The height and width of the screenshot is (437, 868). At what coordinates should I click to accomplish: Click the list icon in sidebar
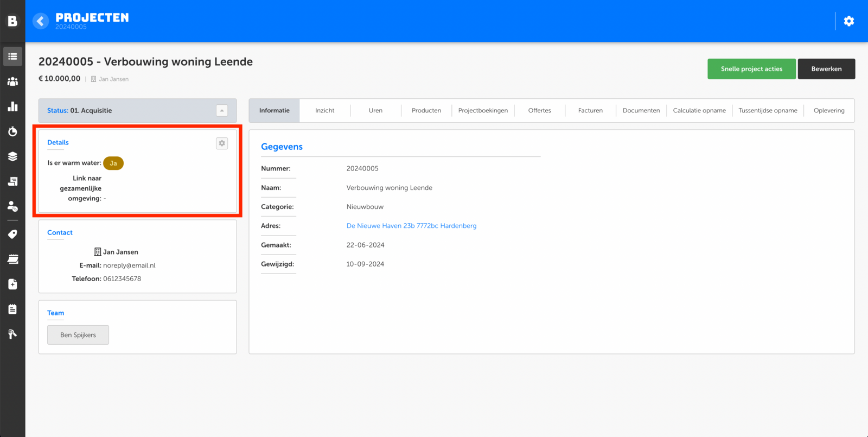point(12,56)
